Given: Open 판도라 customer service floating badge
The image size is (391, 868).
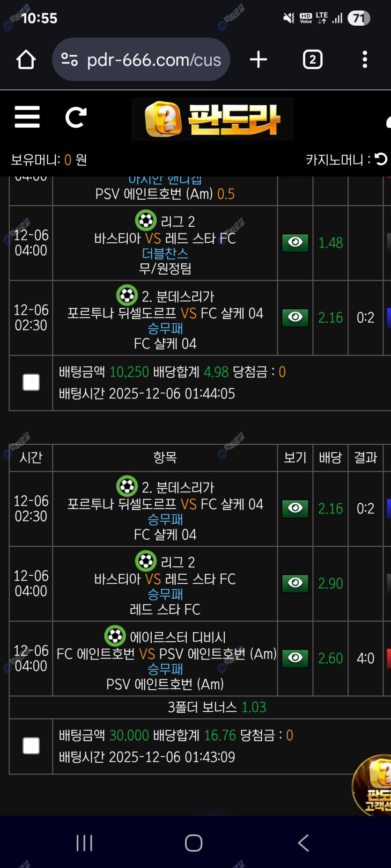Looking at the screenshot, I should pyautogui.click(x=373, y=787).
